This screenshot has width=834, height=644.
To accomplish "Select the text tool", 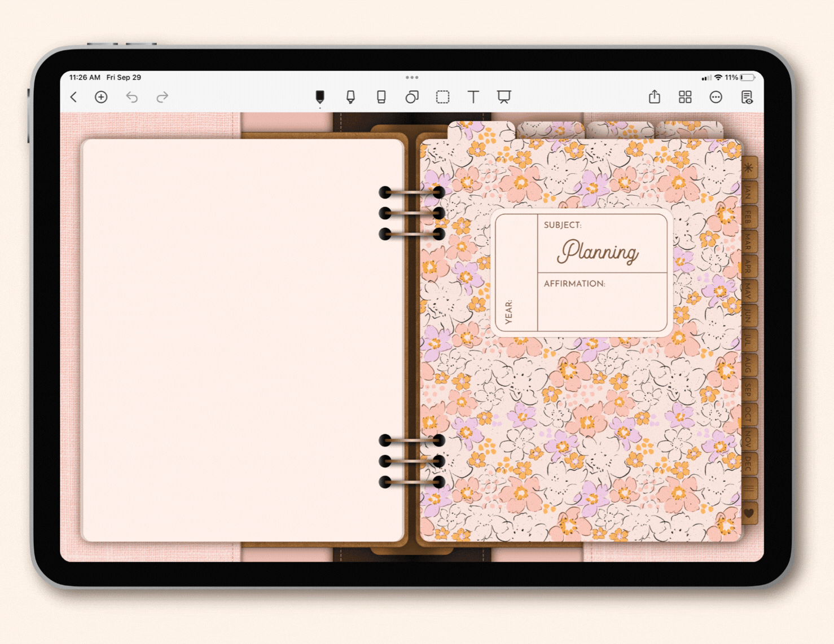I will point(473,97).
